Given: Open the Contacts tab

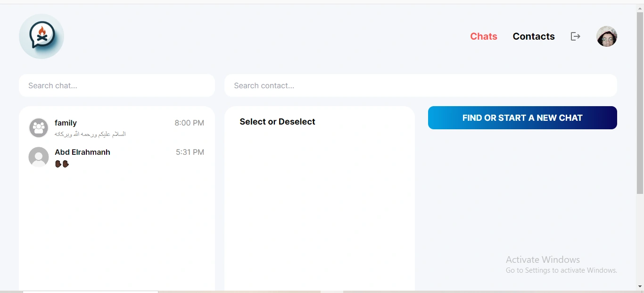Looking at the screenshot, I should point(534,36).
